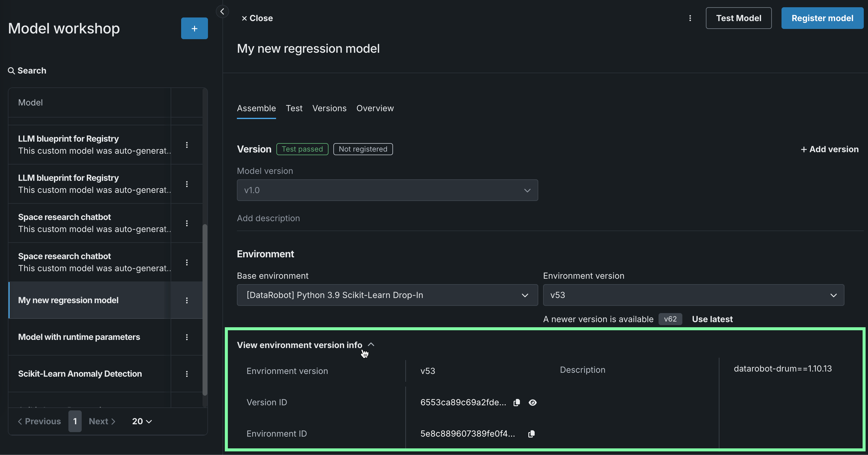This screenshot has height=455, width=868.
Task: Copy the Environment ID to clipboard
Action: point(531,434)
